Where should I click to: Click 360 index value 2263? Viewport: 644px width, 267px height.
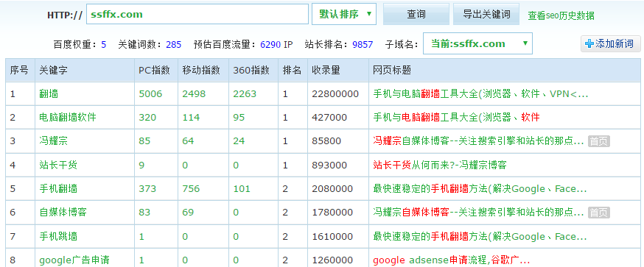[245, 94]
